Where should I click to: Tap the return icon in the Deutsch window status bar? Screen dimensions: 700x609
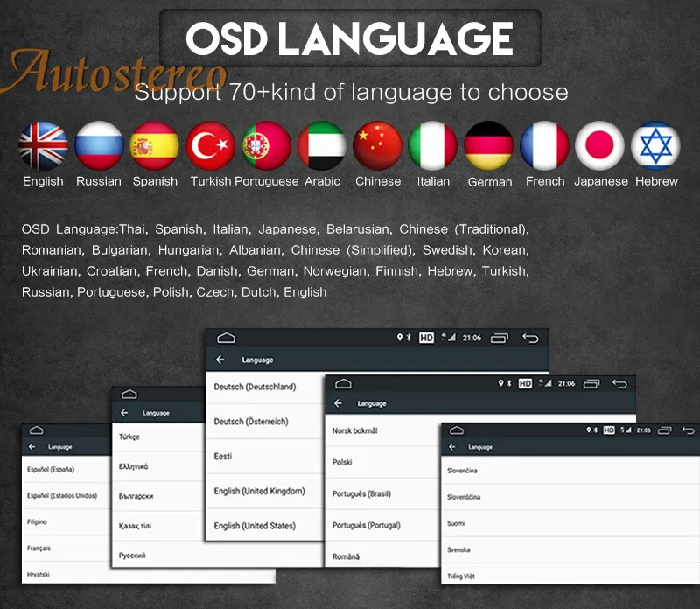531,338
